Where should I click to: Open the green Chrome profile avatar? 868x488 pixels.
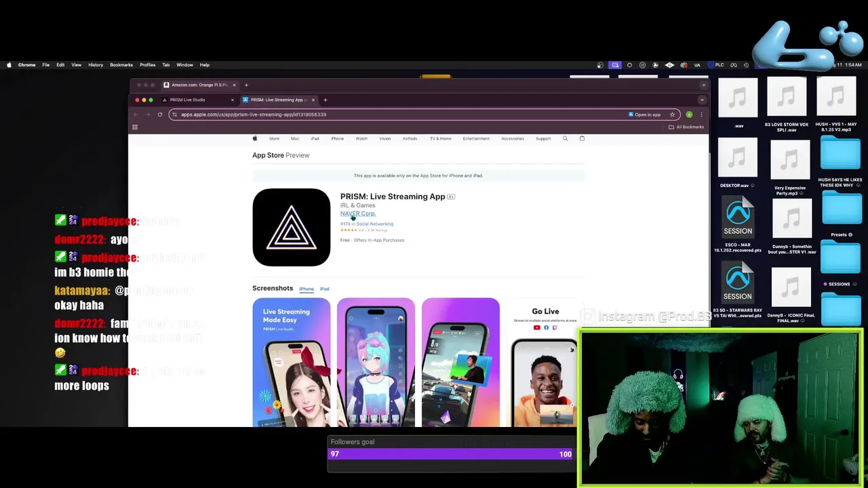(x=689, y=115)
